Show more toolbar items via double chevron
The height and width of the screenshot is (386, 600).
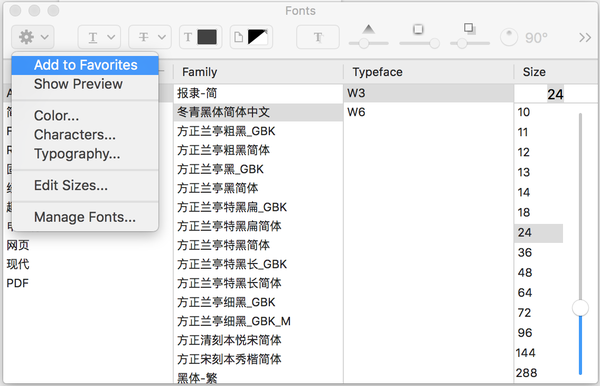click(585, 37)
